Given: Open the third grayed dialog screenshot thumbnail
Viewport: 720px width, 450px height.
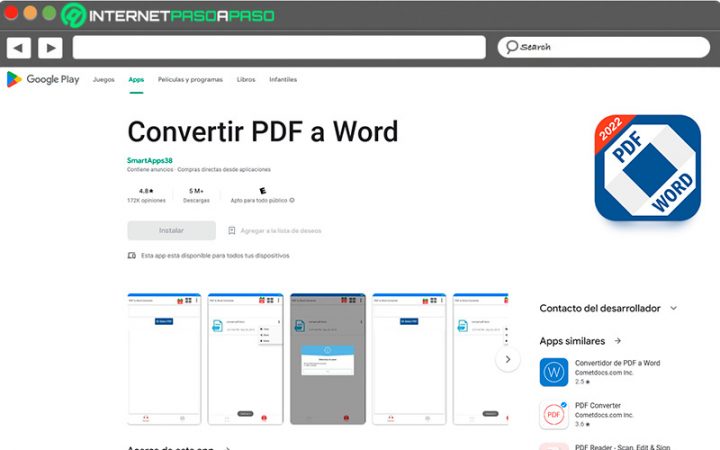Looking at the screenshot, I should [328, 359].
